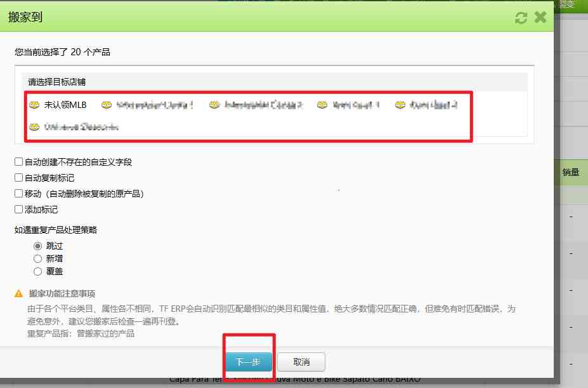Click the 销量 column header behind dialog
The width and height of the screenshot is (588, 388).
571,172
